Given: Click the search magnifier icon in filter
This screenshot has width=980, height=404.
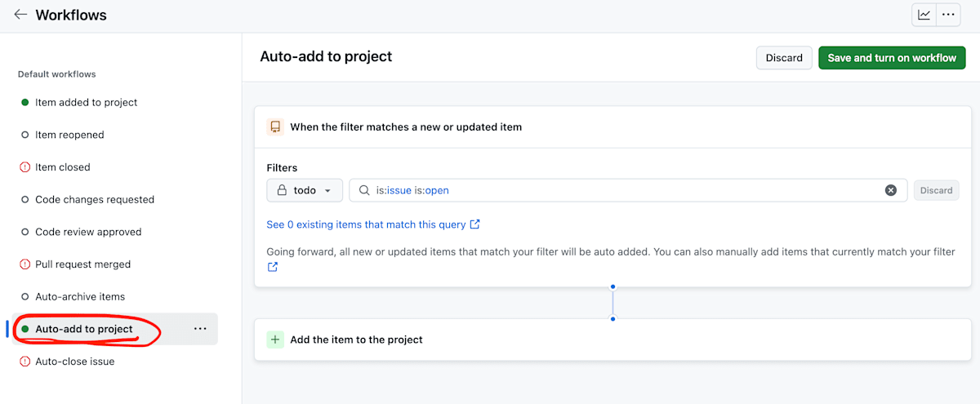Looking at the screenshot, I should 364,190.
